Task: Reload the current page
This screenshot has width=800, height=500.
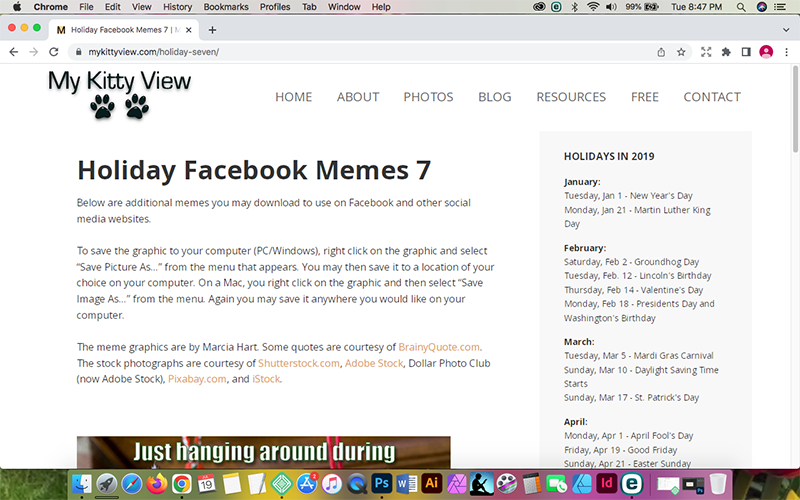Action: 56,52
